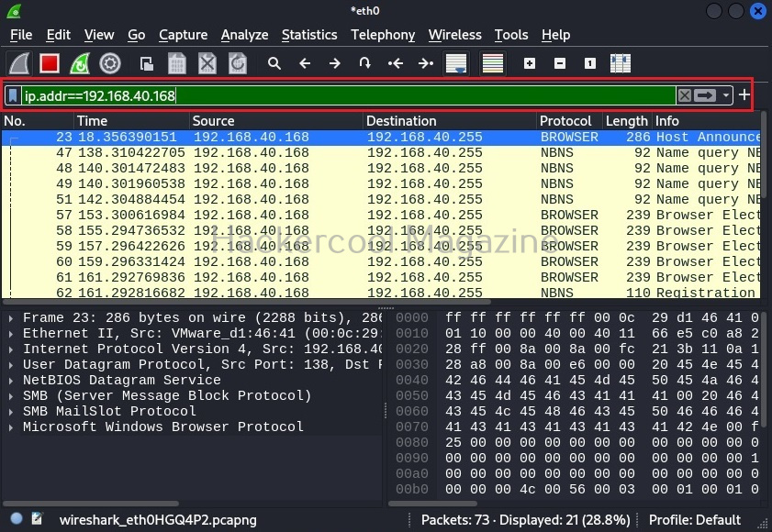Viewport: 772px width, 532px height.
Task: Clear the display filter
Action: [x=685, y=95]
